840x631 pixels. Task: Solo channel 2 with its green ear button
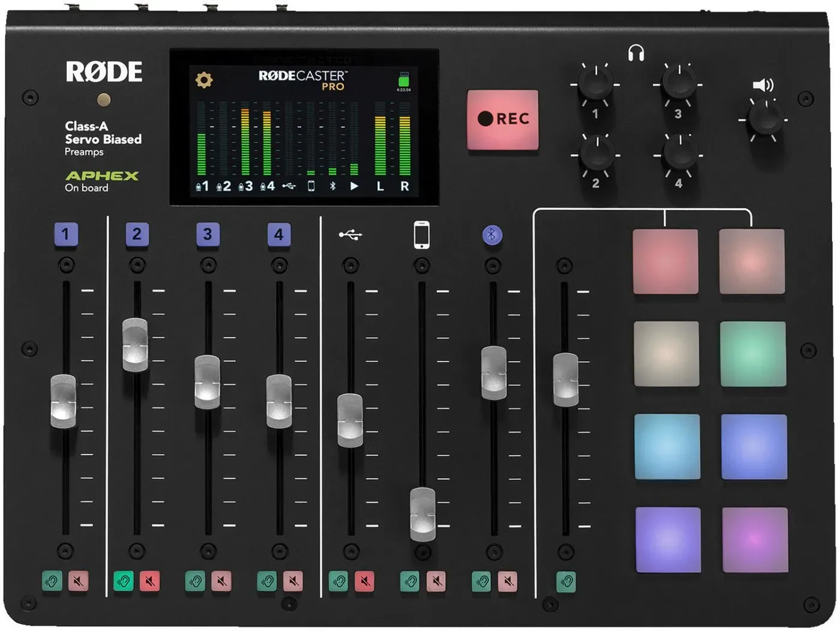(x=124, y=581)
